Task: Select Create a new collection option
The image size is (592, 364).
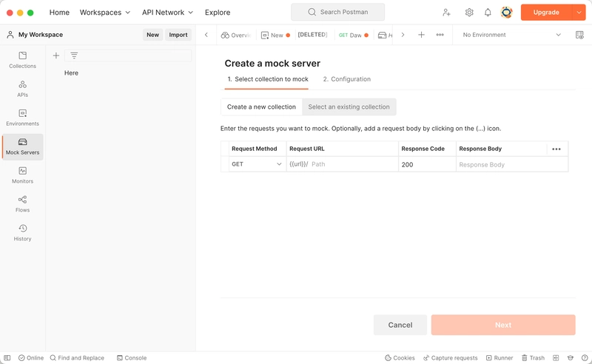Action: click(261, 107)
